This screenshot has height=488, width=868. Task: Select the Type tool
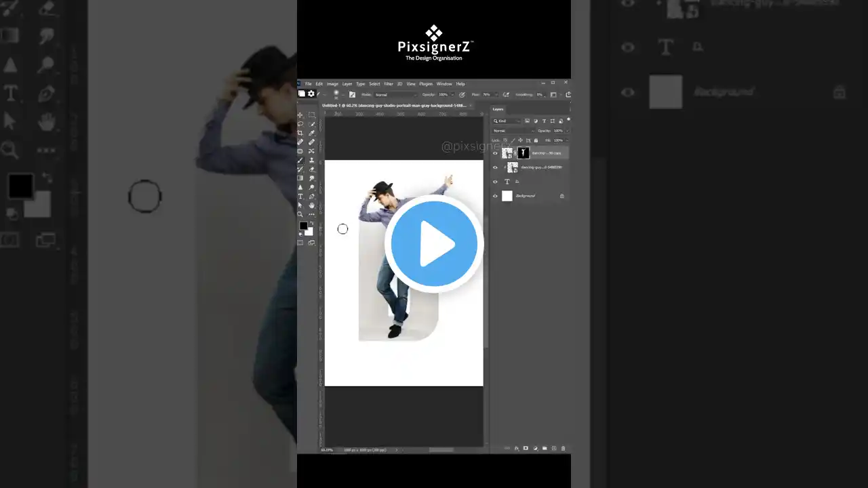pos(300,195)
